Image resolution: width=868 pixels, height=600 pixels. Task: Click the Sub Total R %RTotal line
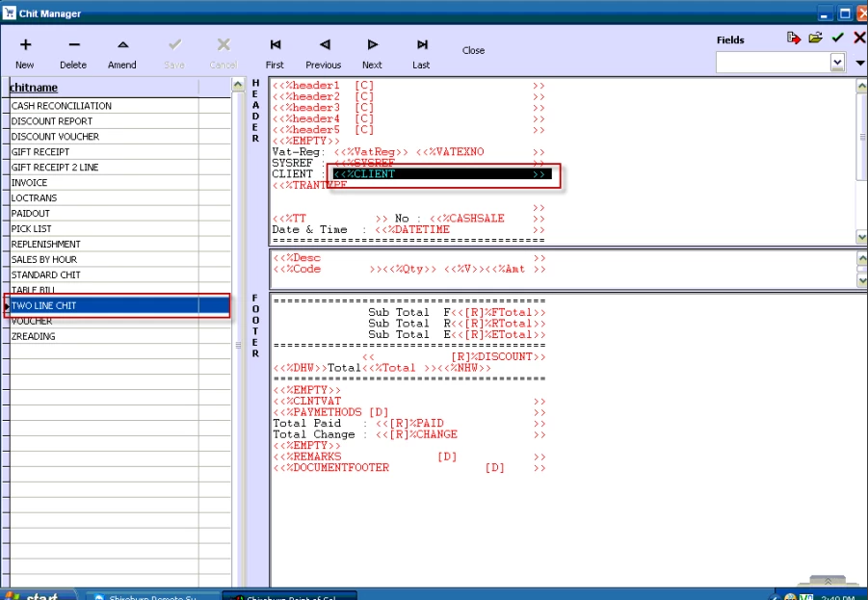click(x=458, y=324)
